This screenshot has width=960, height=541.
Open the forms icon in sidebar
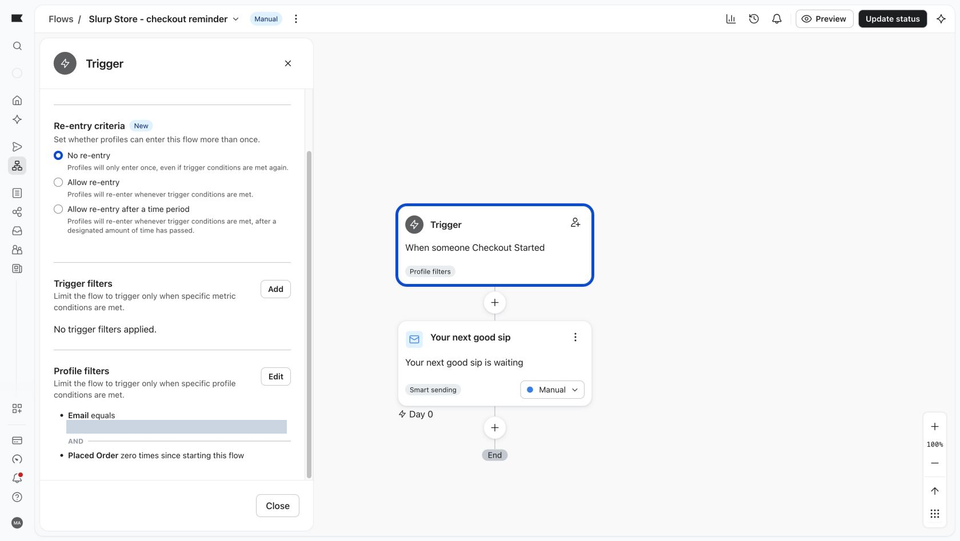(x=17, y=193)
